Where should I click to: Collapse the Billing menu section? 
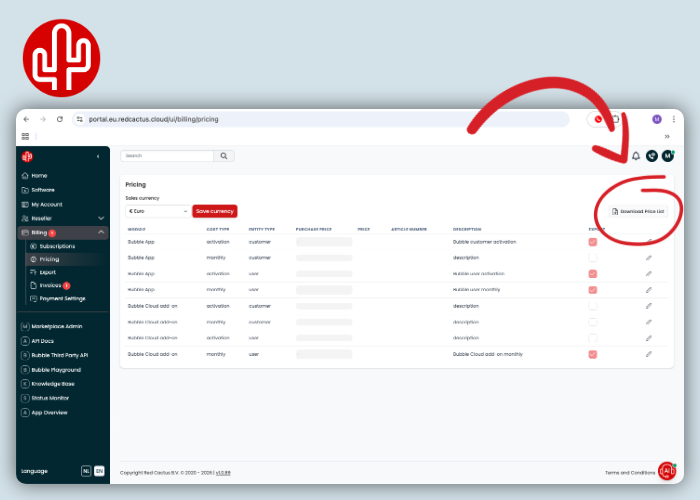click(101, 232)
